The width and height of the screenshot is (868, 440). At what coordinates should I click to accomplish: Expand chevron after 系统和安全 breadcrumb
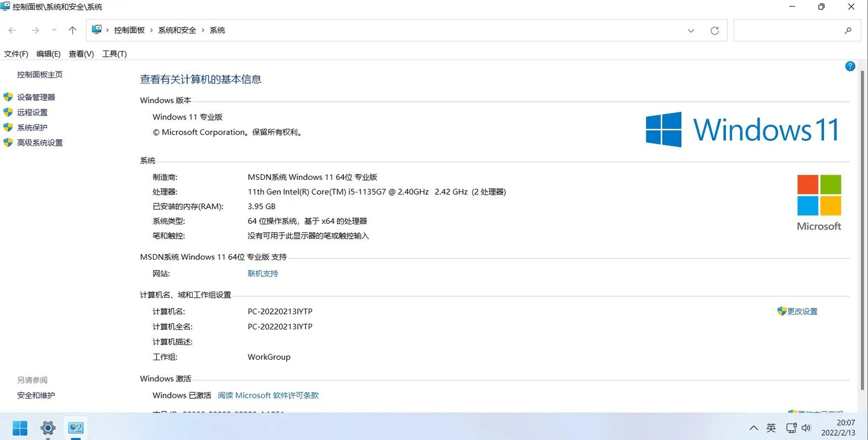point(203,30)
